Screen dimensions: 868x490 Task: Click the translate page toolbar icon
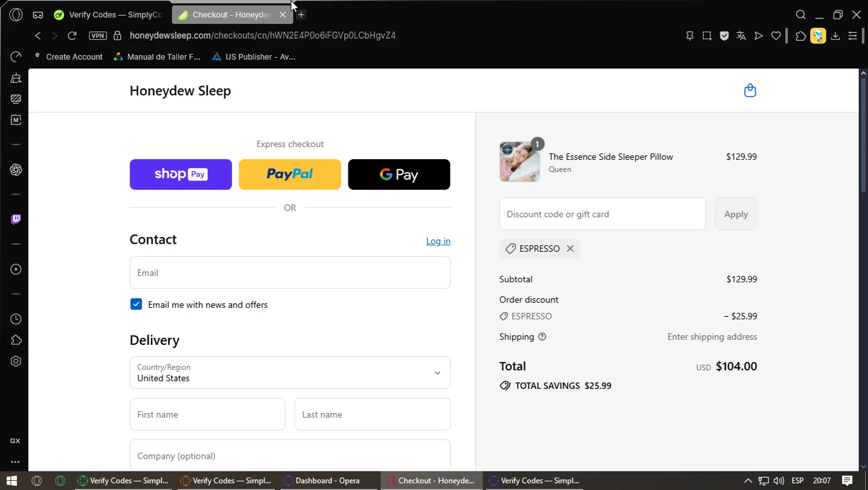coord(741,36)
